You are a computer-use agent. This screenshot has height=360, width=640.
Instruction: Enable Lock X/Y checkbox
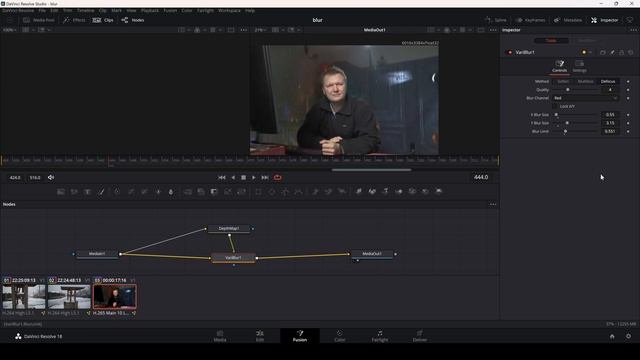coord(555,106)
